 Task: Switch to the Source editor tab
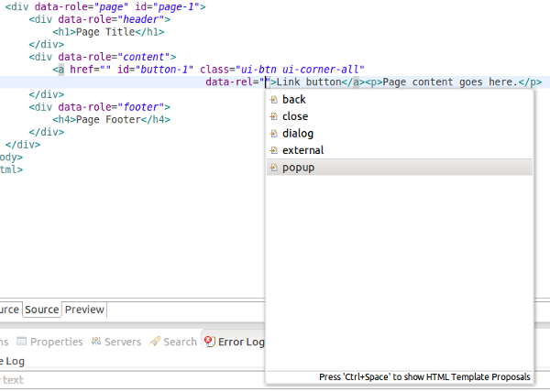42,310
